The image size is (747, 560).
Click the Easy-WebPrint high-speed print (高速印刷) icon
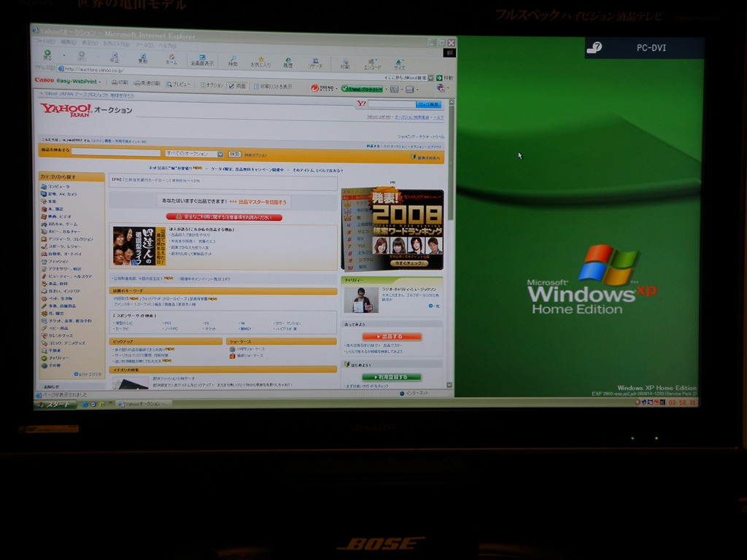point(147,83)
